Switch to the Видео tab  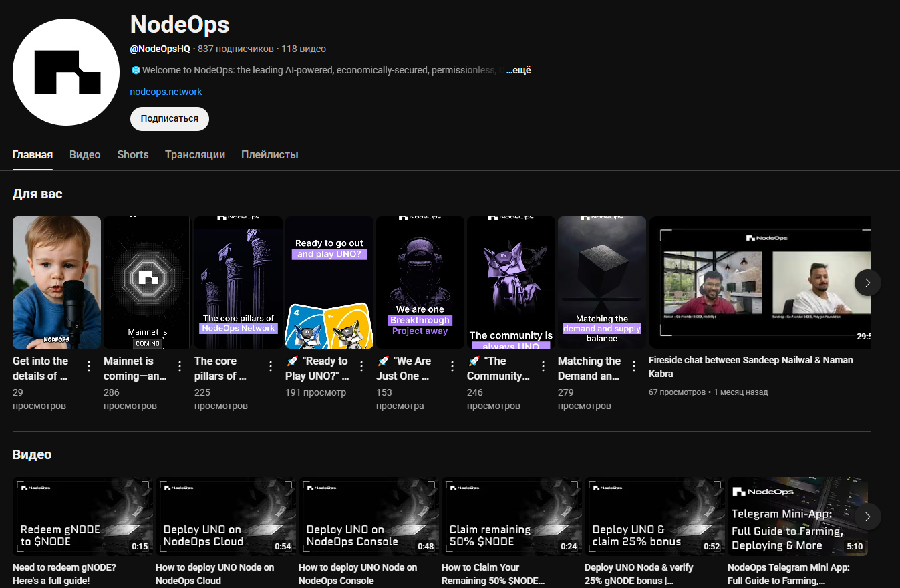pyautogui.click(x=85, y=155)
